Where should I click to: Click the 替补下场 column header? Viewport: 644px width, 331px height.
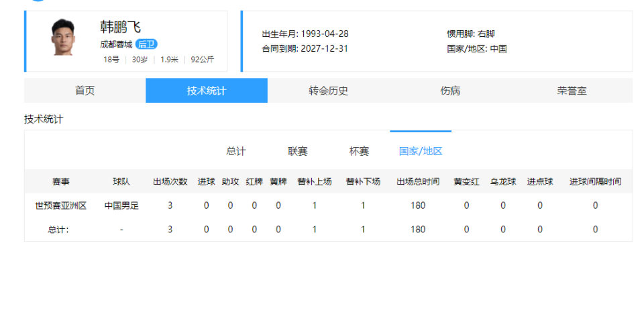point(363,181)
